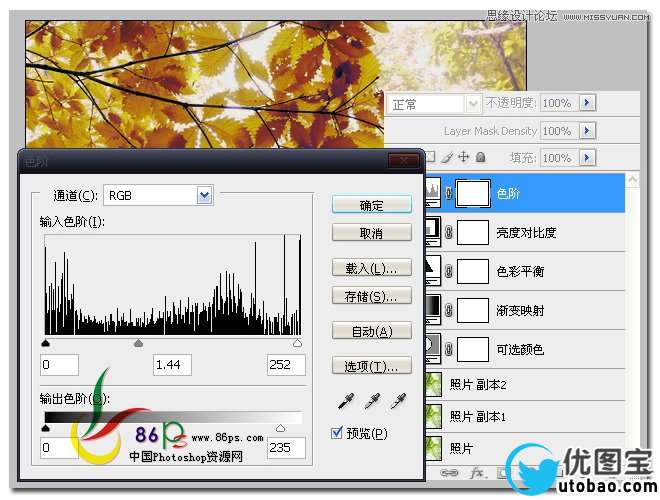660x500 pixels.
Task: Click the 载入(L)... load button
Action: 372,268
